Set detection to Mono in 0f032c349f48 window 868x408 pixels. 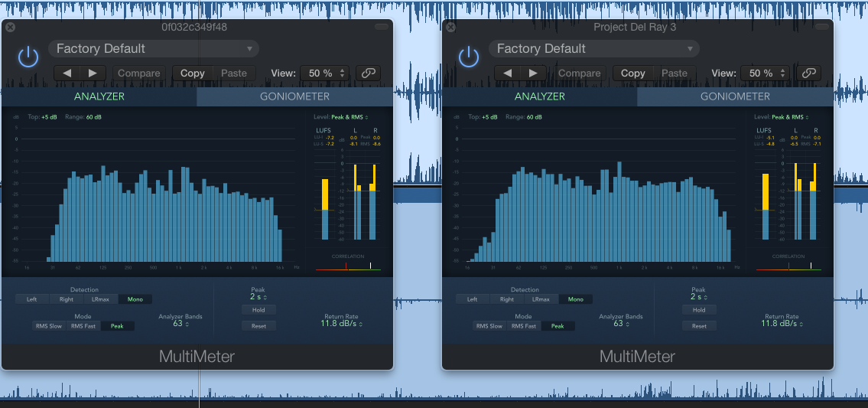[x=135, y=299]
